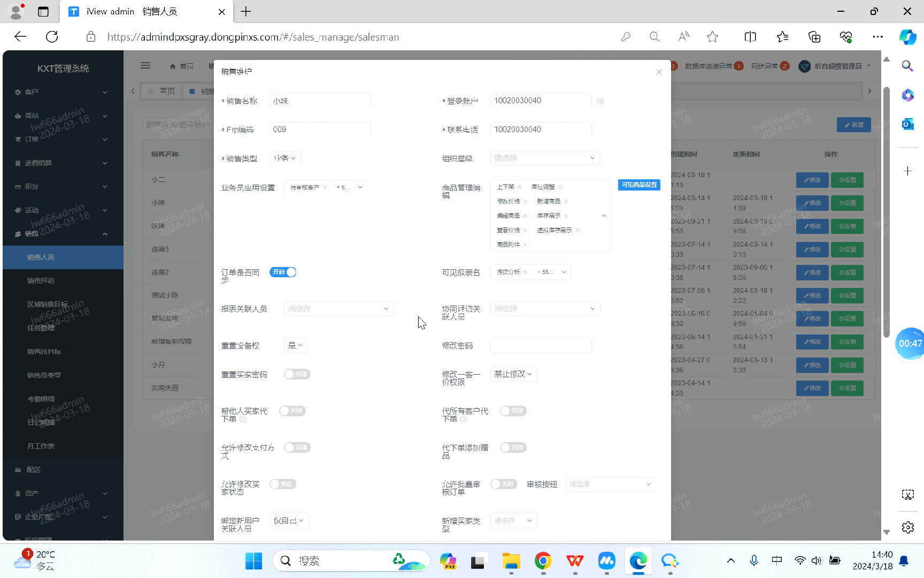
Task: Expand the 报表关联人员 selector
Action: coord(338,308)
